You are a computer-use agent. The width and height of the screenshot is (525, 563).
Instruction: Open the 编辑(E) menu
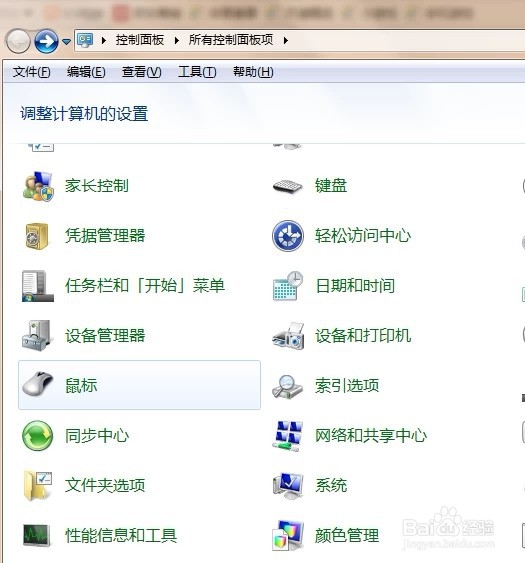[x=86, y=72]
